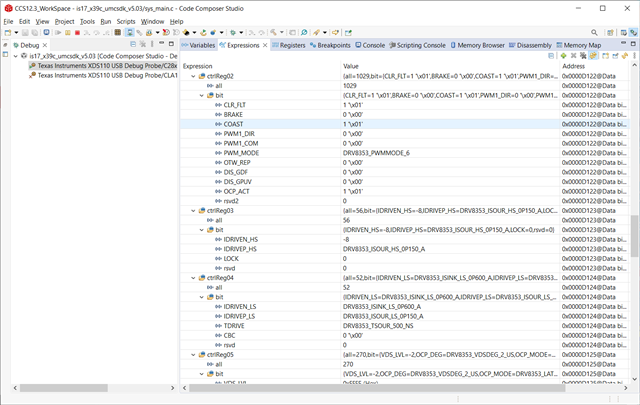Click the PWM_MODE value DRV8353_PWMMODE_6
The height and width of the screenshot is (405, 640).
tap(374, 153)
